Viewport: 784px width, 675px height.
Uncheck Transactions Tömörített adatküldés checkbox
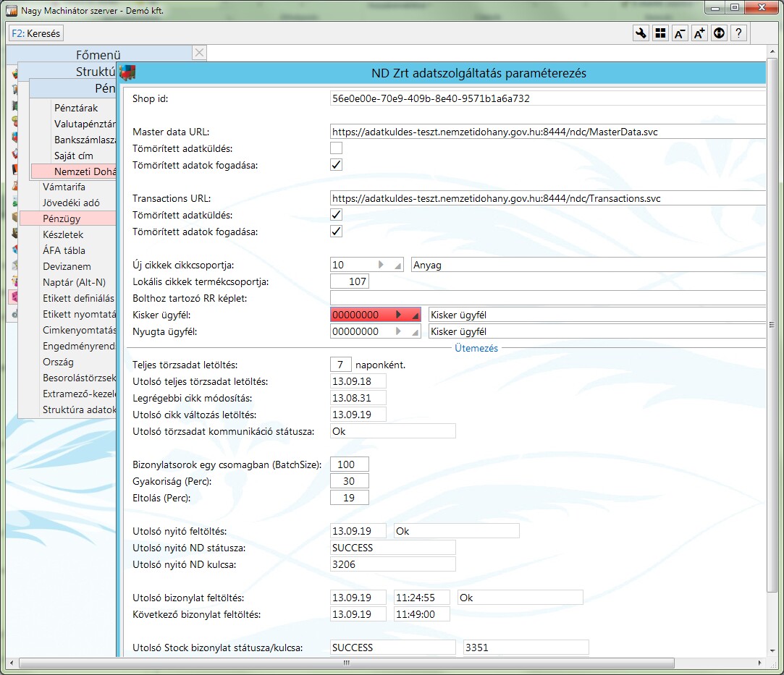pos(337,215)
